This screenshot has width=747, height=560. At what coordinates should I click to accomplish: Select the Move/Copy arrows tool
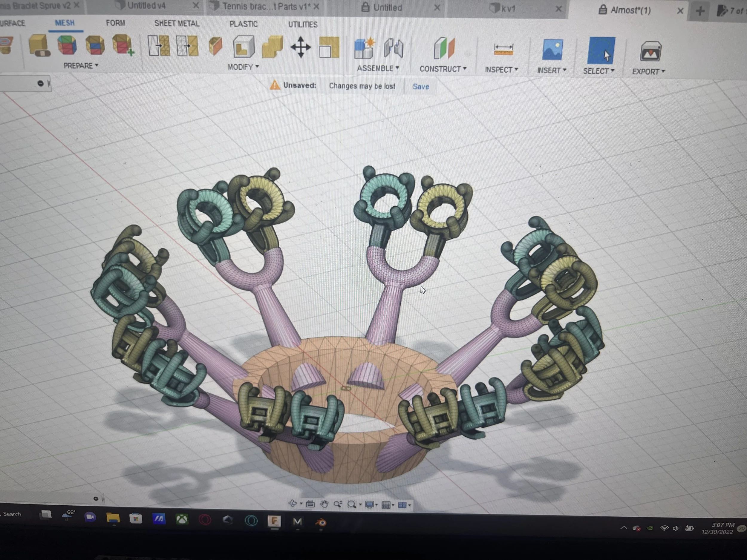[x=301, y=47]
